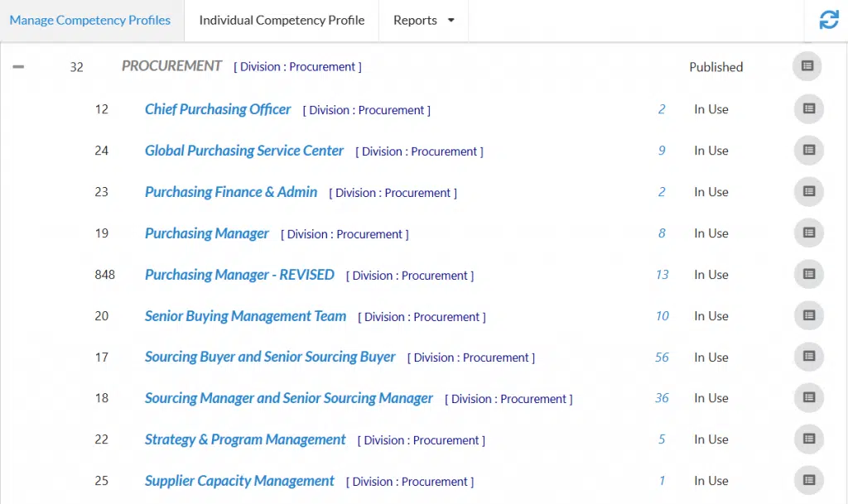Viewport: 848px width, 504px height.
Task: Click the Purchasing Manager profile link
Action: point(207,233)
